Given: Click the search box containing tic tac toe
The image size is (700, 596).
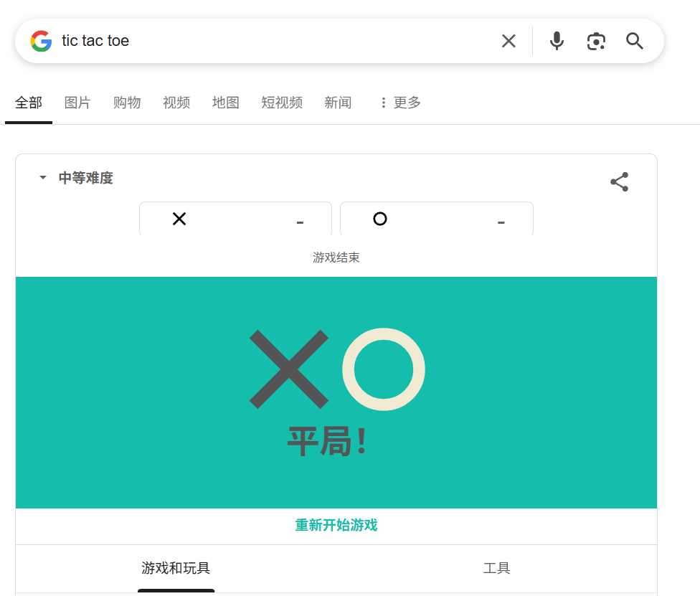Looking at the screenshot, I should click(x=273, y=41).
